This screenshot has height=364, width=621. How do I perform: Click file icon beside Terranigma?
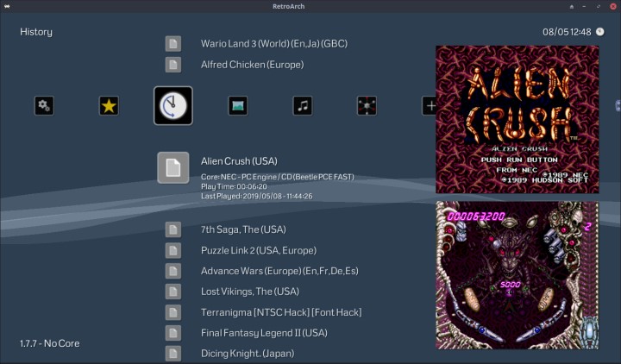[173, 312]
